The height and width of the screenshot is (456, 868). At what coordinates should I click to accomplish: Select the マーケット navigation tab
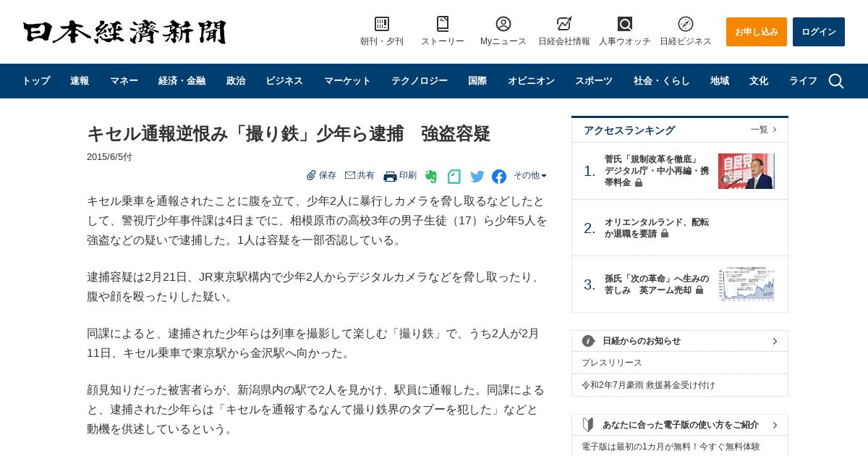pos(347,81)
